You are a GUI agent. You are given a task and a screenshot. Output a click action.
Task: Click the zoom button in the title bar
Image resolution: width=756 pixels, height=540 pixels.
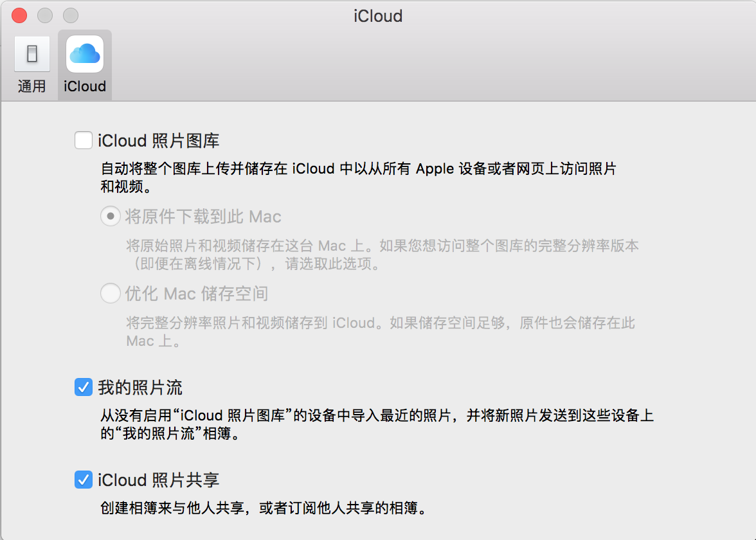click(x=70, y=15)
